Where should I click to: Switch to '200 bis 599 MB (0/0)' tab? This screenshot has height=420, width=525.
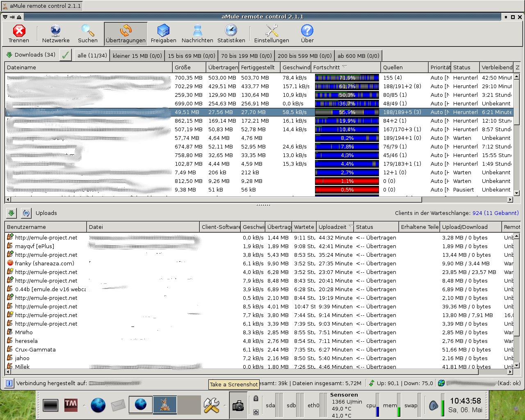click(304, 56)
